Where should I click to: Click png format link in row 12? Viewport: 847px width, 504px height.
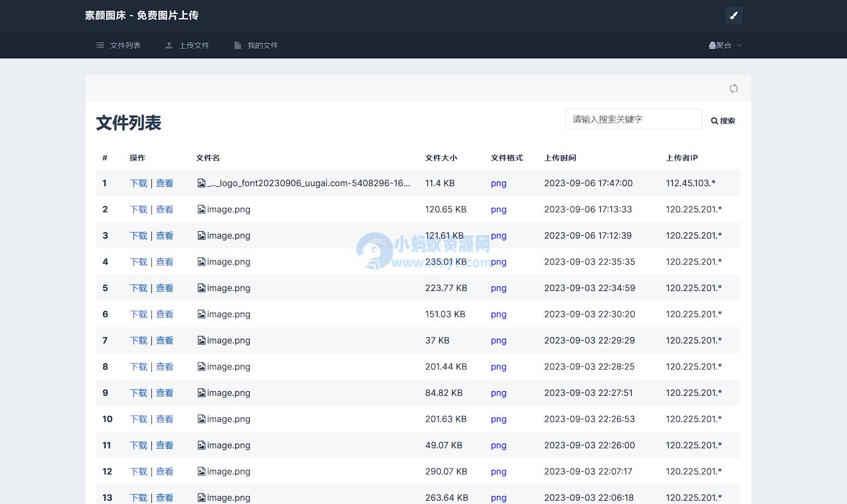[x=499, y=471]
